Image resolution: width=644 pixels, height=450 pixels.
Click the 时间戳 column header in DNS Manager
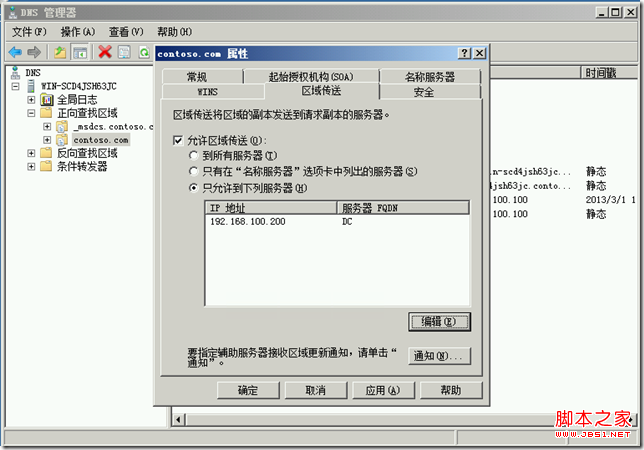[609, 73]
